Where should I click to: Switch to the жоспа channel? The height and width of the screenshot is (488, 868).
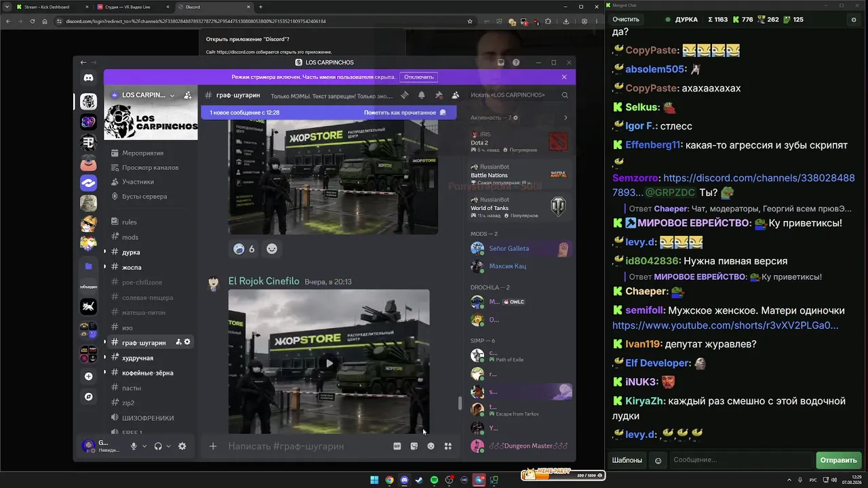132,267
